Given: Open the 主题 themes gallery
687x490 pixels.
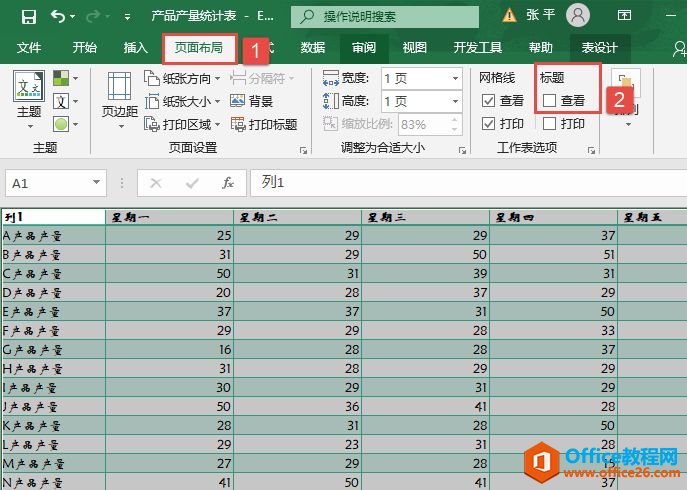Looking at the screenshot, I should [29, 100].
